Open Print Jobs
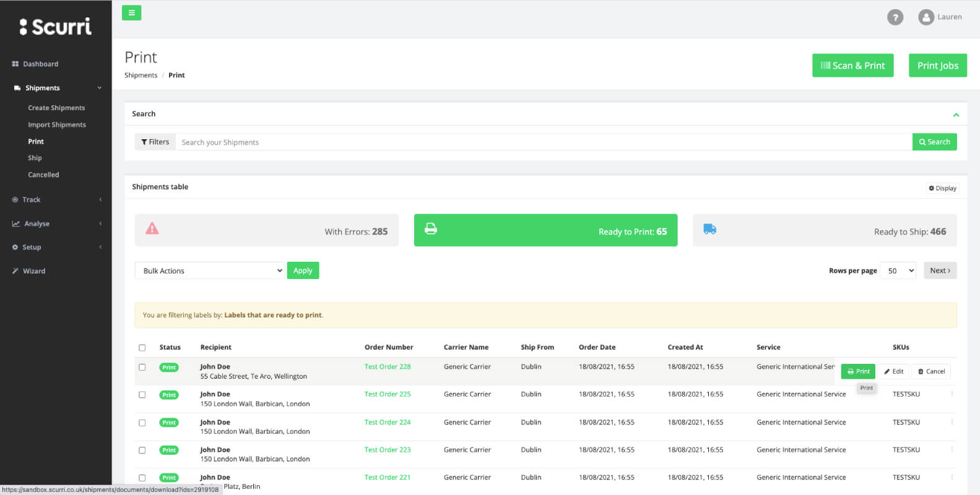Image resolution: width=980 pixels, height=495 pixels. tap(937, 66)
